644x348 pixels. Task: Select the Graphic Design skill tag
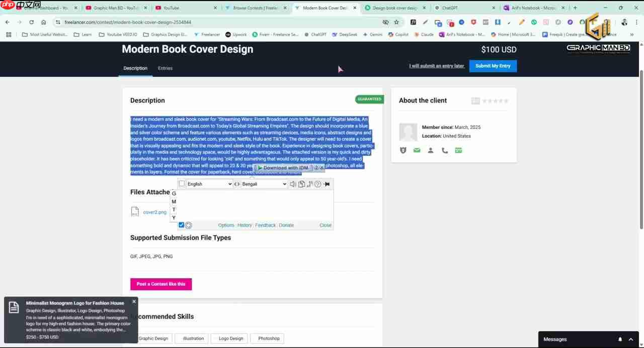tap(153, 338)
